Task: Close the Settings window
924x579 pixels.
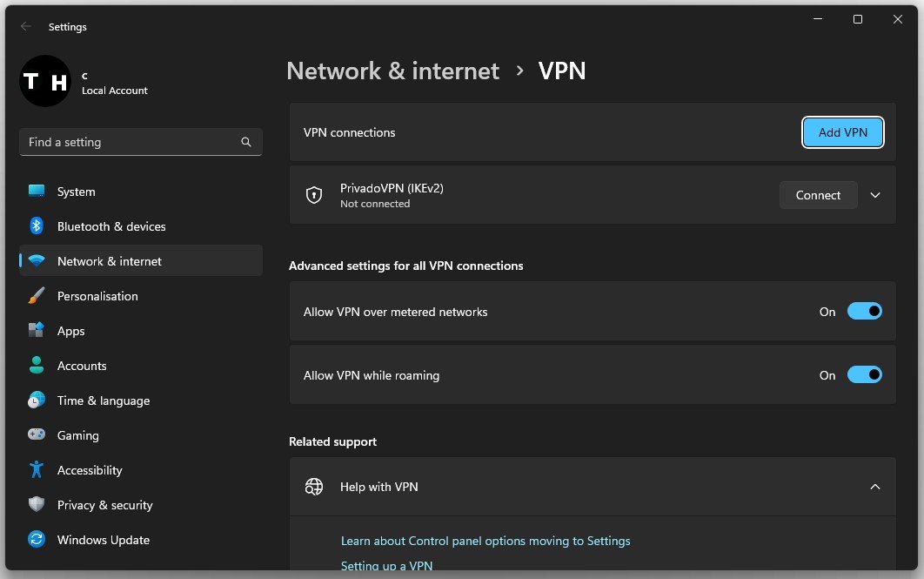Action: (898, 19)
